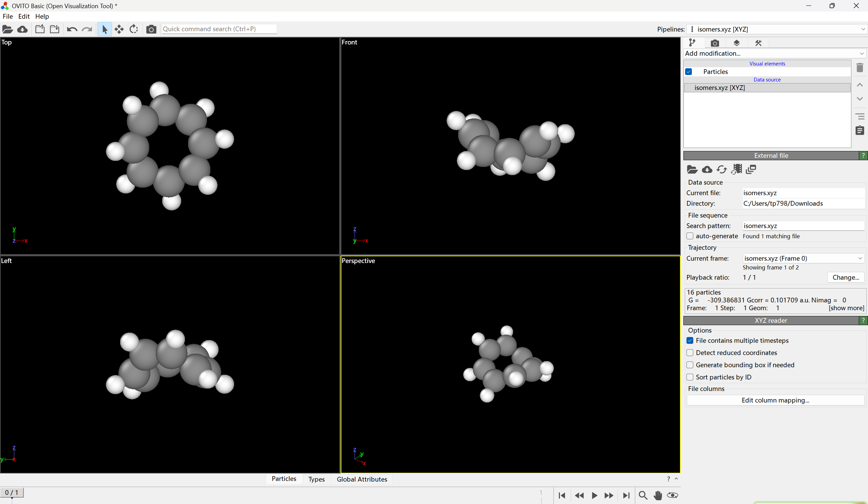The image size is (868, 504).
Task: Click the Play animation button
Action: tap(594, 496)
